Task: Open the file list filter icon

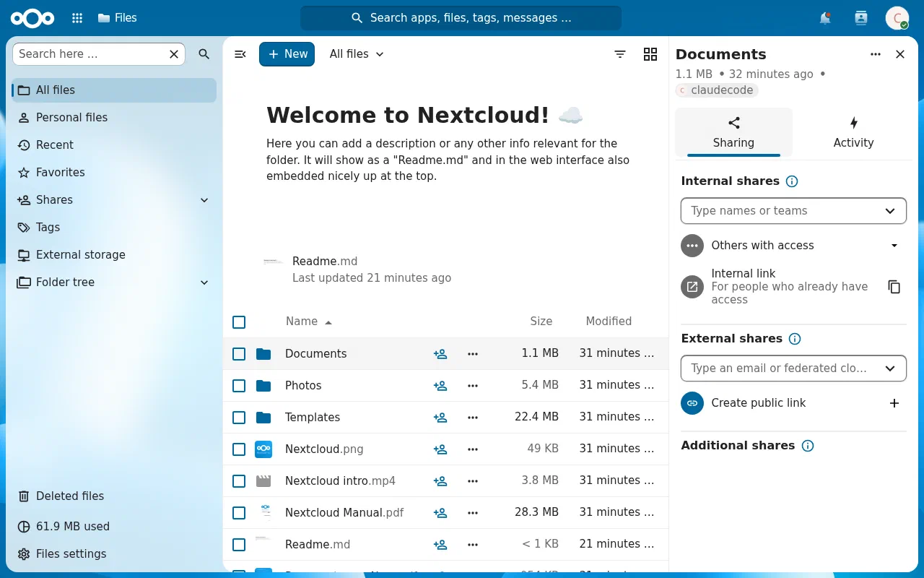Action: 620,54
